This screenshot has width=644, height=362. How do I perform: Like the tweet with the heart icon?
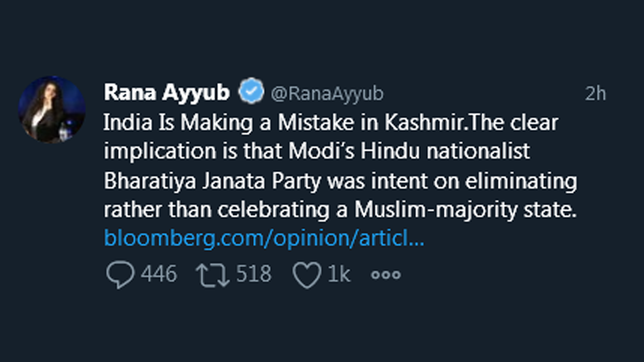(x=307, y=274)
